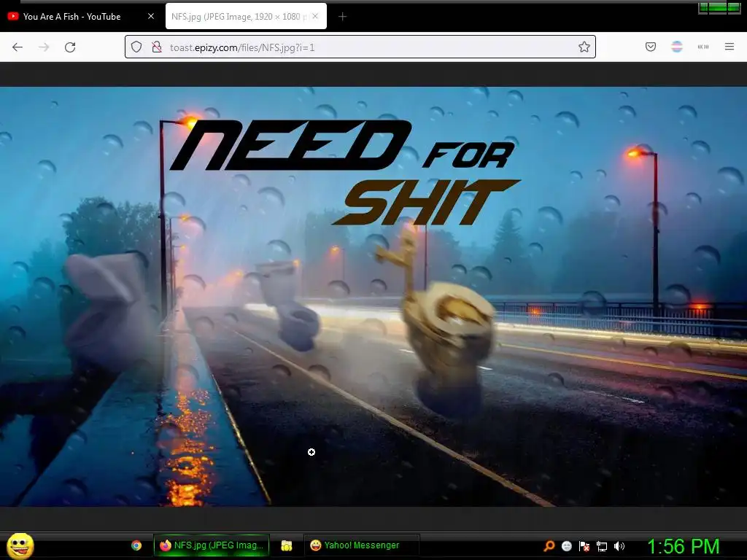Click the green window control buttons
The height and width of the screenshot is (560, 747).
[x=719, y=7]
